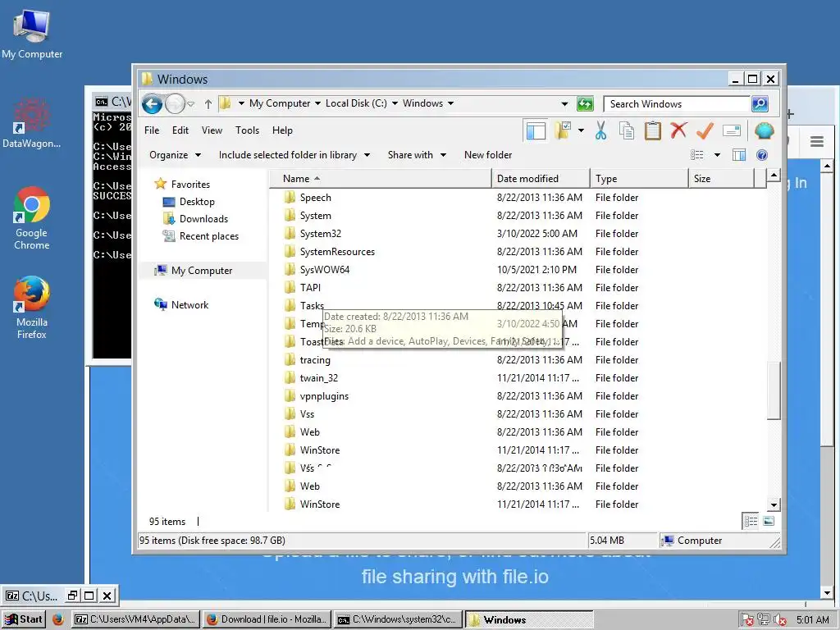This screenshot has width=840, height=630.
Task: Expand dropdown arrow after Local Disk (C:)
Action: point(395,103)
